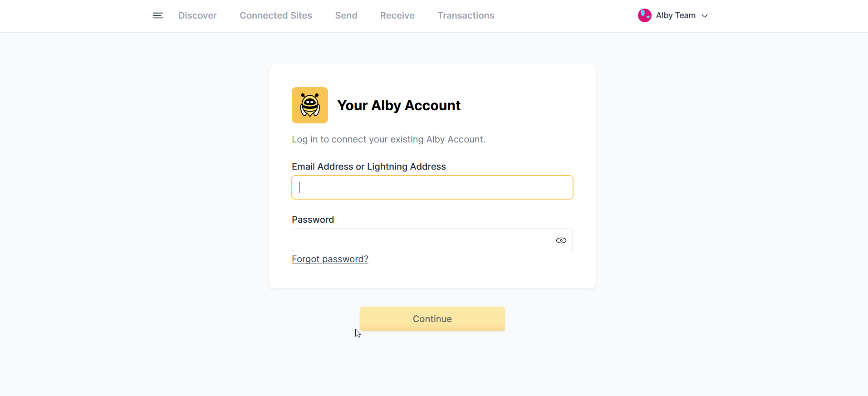Click the "Log in to connect" description text
The width and height of the screenshot is (868, 396).
[x=388, y=139]
